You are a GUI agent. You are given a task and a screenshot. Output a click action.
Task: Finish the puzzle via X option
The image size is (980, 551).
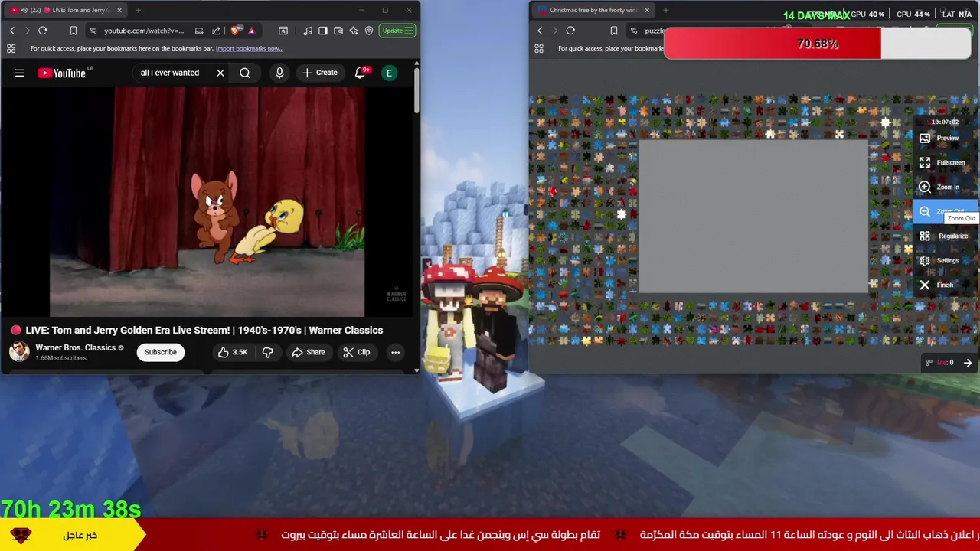946,285
